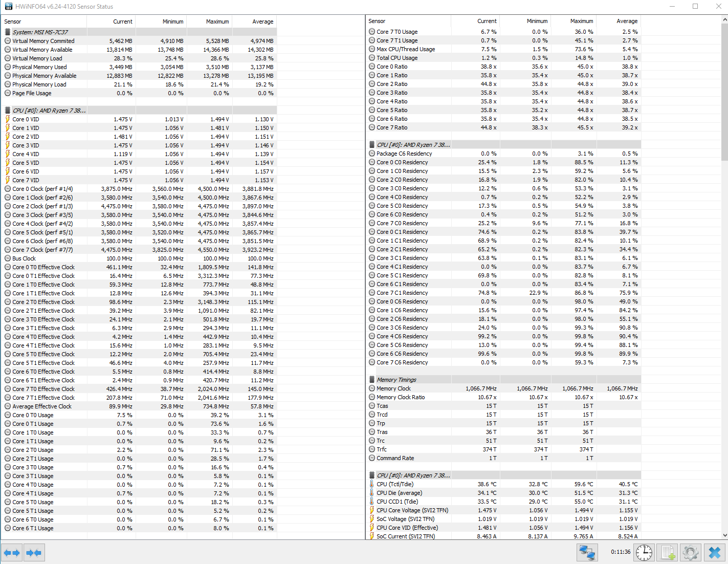
Task: Click the scrollbar up arrow of right pane
Action: click(724, 19)
